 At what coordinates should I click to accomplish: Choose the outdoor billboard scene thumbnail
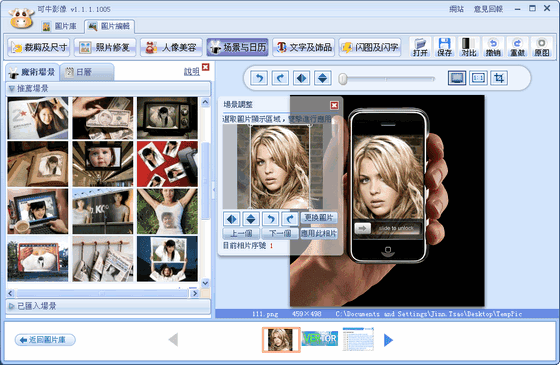[103, 211]
